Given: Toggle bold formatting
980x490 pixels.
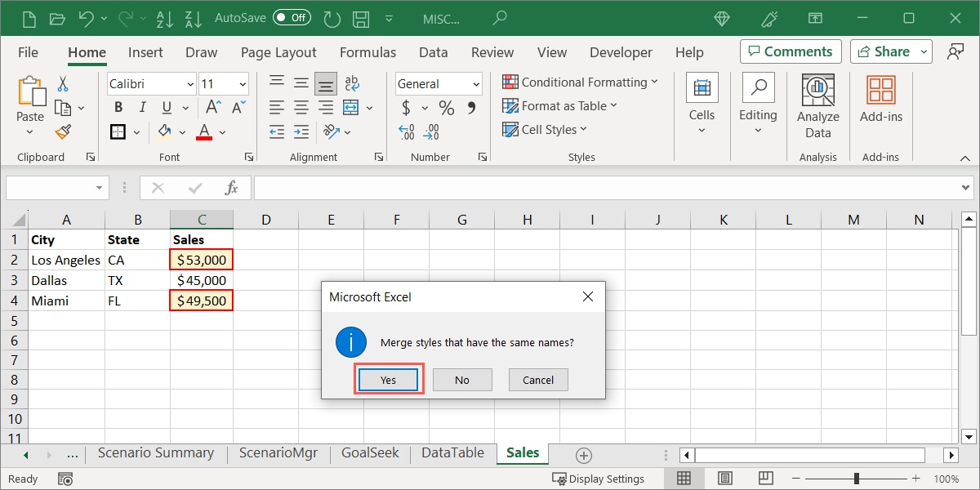Looking at the screenshot, I should click(x=118, y=107).
